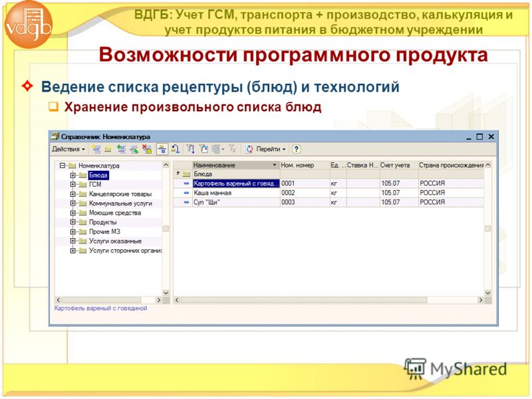This screenshot has height=399, width=532.
Task: Click the Ном. номер column header
Action: [305, 165]
